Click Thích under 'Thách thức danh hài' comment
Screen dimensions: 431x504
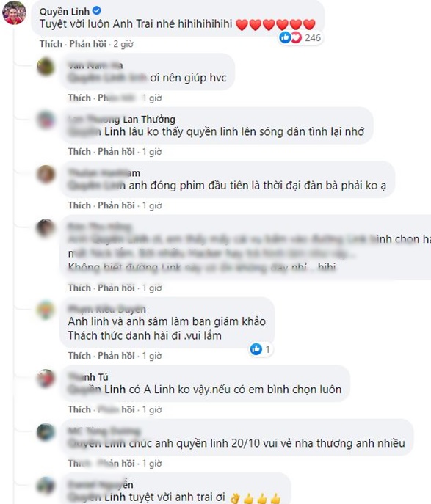point(79,356)
